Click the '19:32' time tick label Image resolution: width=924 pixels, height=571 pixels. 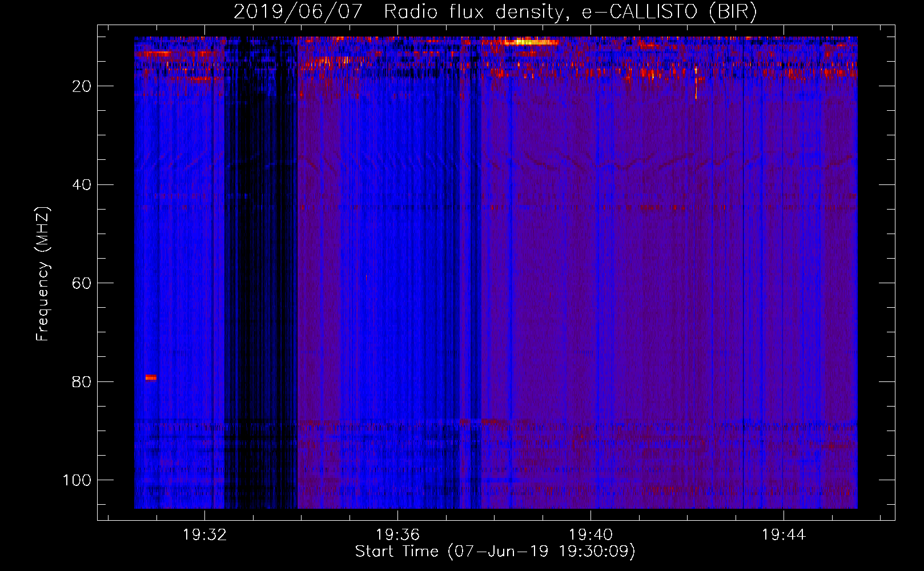(x=204, y=534)
